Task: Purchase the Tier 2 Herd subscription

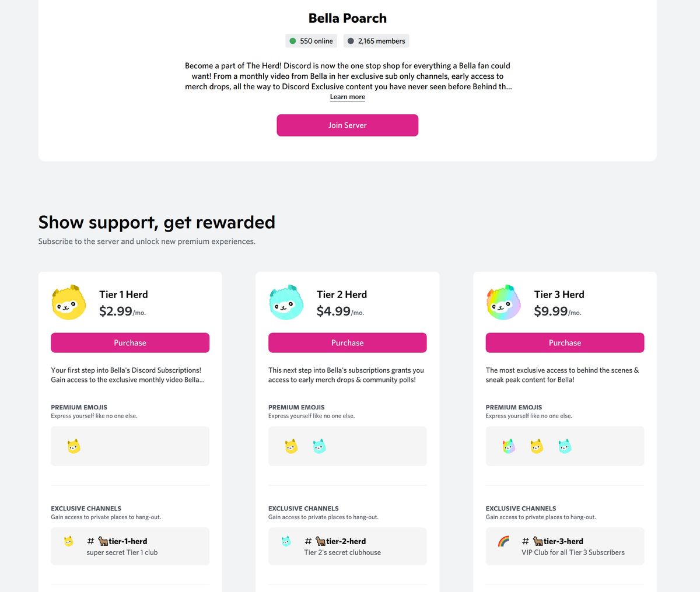Action: (x=347, y=342)
